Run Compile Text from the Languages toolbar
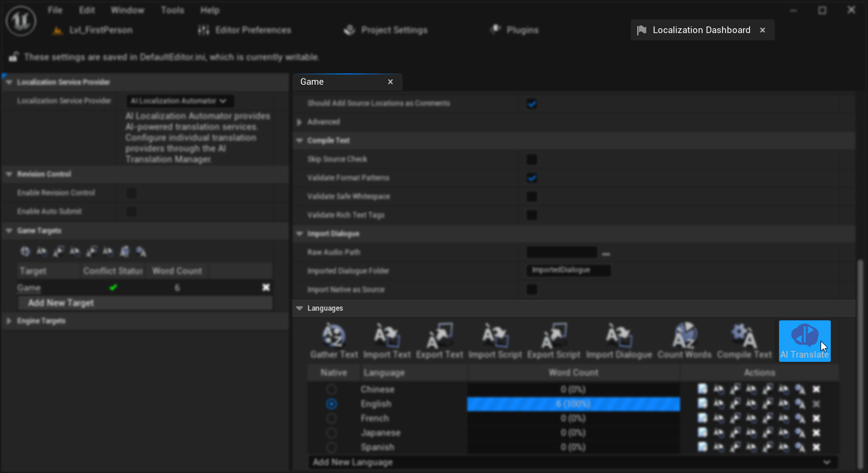This screenshot has height=473, width=868. coord(745,335)
